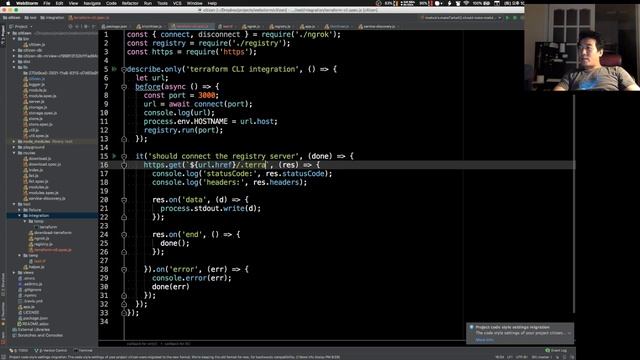Click the test breadcrumb in the navigation bar
Viewport: 640px width, 360px height.
(x=31, y=18)
